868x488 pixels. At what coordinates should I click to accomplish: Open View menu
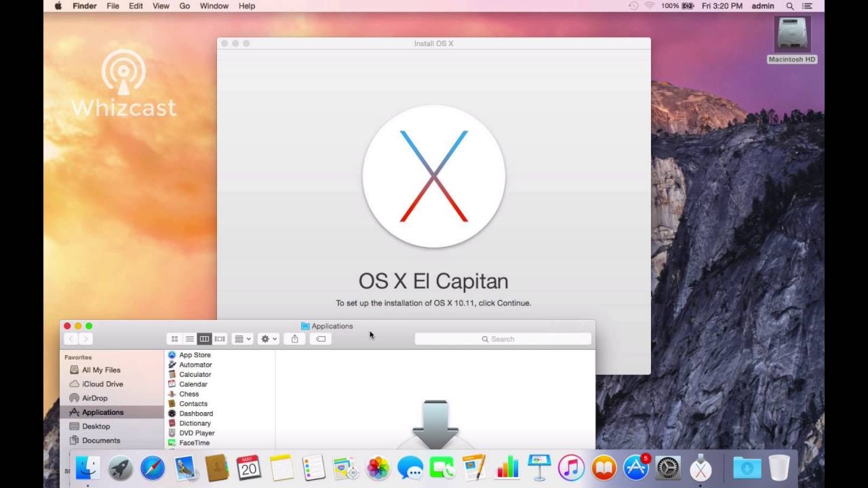pyautogui.click(x=161, y=6)
